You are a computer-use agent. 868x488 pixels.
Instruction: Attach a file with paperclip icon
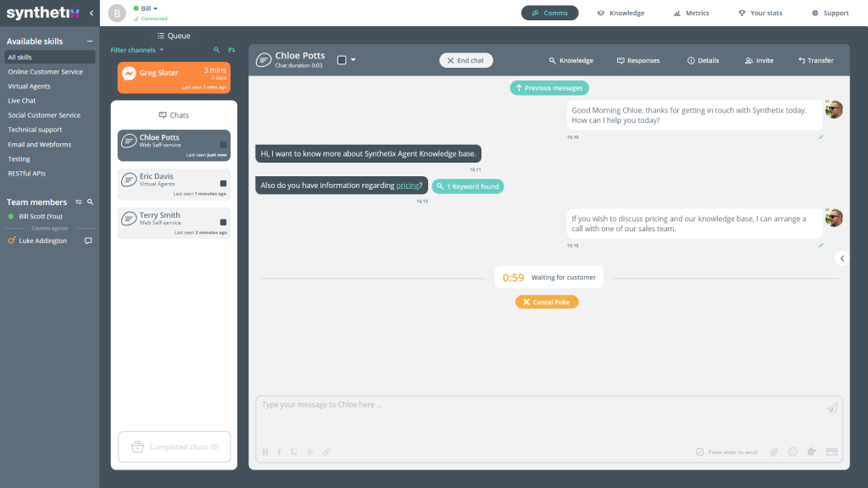[774, 452]
